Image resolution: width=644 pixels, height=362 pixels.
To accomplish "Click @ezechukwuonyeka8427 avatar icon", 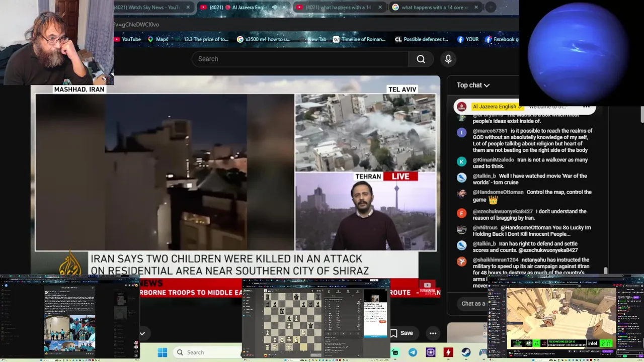I will pos(461,213).
